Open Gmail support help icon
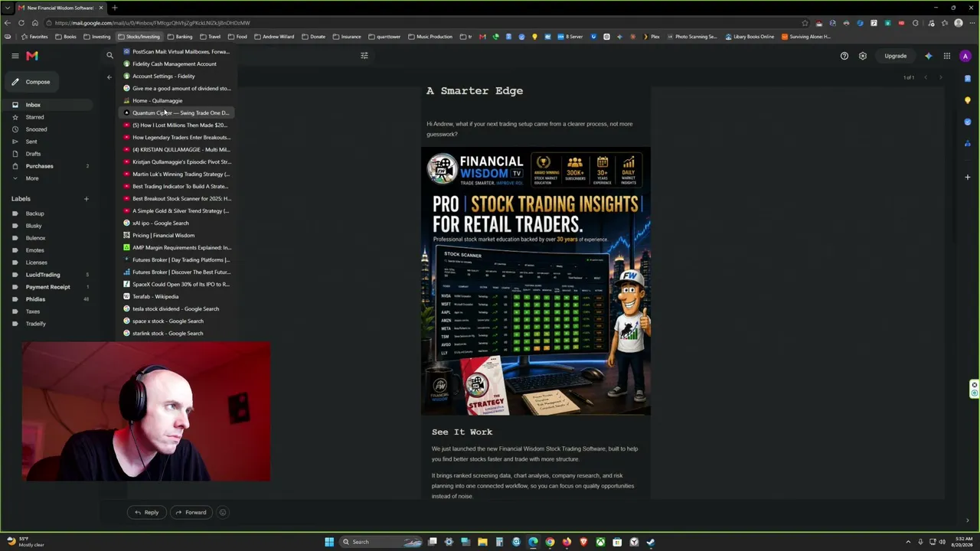The width and height of the screenshot is (980, 551). (x=844, y=56)
